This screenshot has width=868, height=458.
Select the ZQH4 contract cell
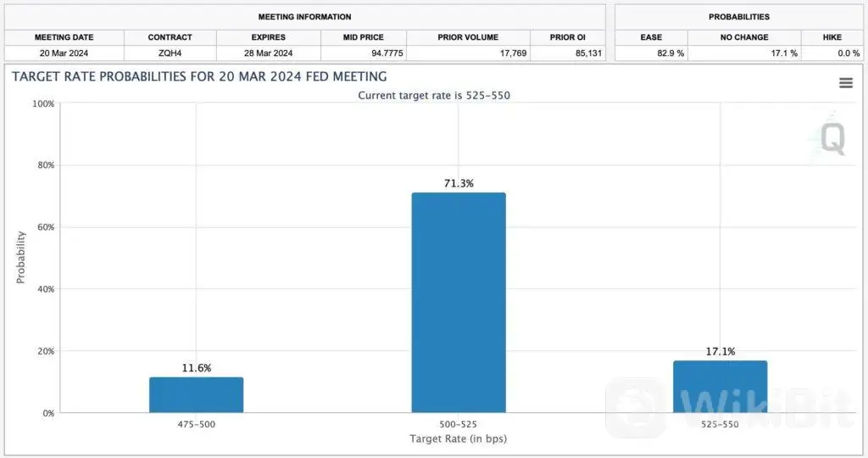(170, 53)
